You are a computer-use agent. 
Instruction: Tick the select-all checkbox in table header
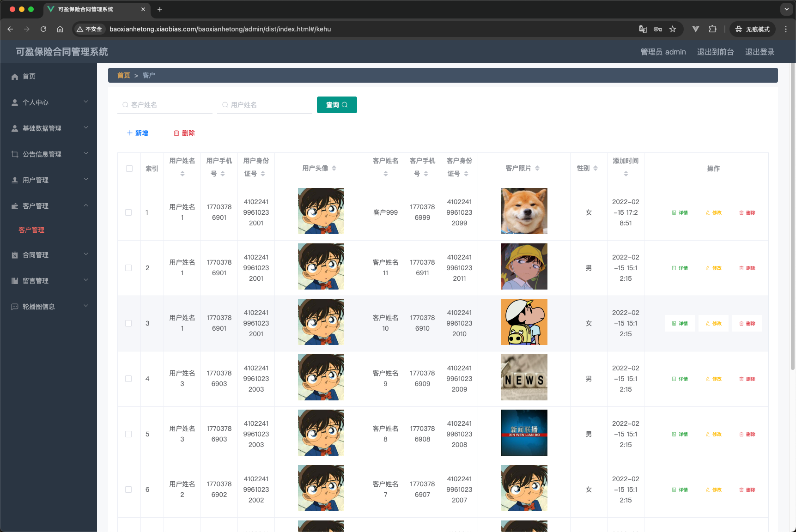[129, 169]
